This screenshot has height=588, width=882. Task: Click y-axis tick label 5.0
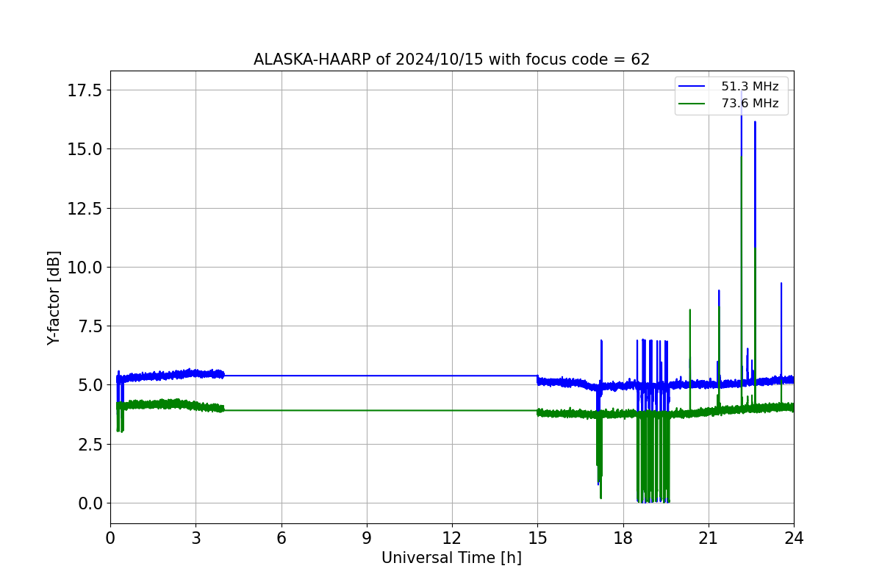[90, 385]
